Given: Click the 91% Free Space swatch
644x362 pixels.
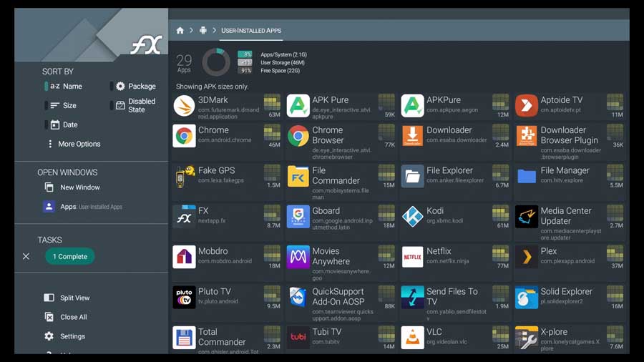Looking at the screenshot, I should coord(245,71).
